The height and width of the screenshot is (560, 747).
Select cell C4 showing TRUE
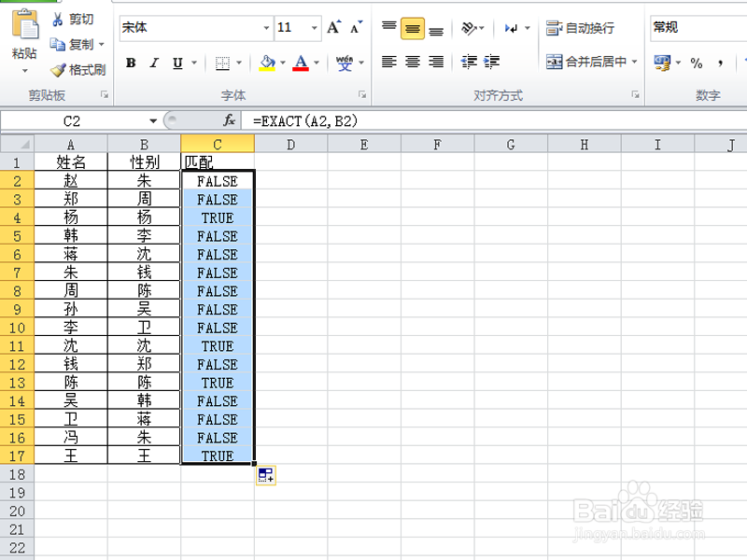click(218, 217)
